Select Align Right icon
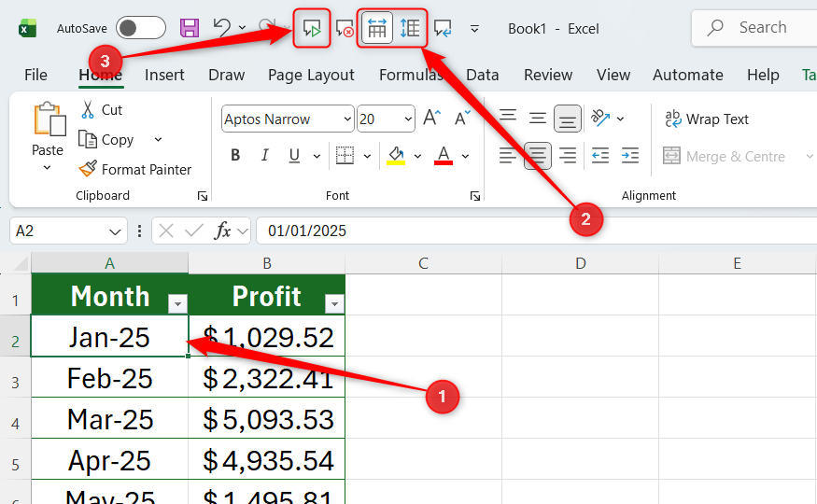 [x=568, y=155]
